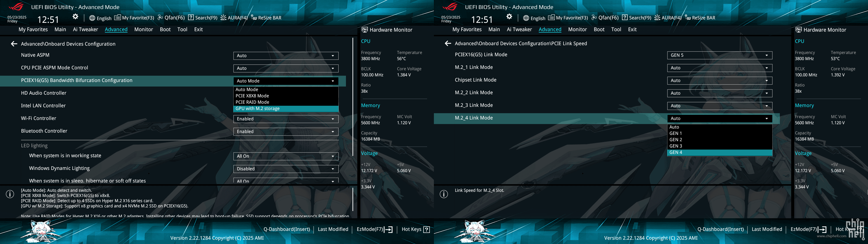Screen dimensions: 868x244
Task: Open My Favorites tab in right window
Action: 467,29
